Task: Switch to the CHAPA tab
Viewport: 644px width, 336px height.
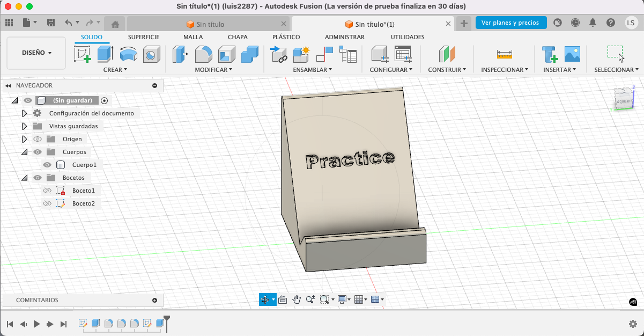Action: click(238, 37)
